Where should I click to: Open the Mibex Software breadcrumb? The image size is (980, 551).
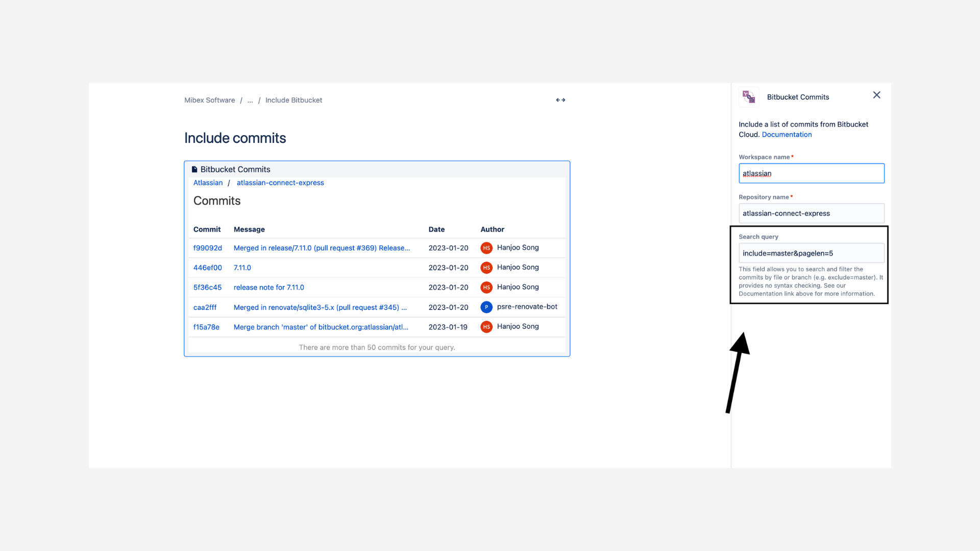pyautogui.click(x=209, y=100)
